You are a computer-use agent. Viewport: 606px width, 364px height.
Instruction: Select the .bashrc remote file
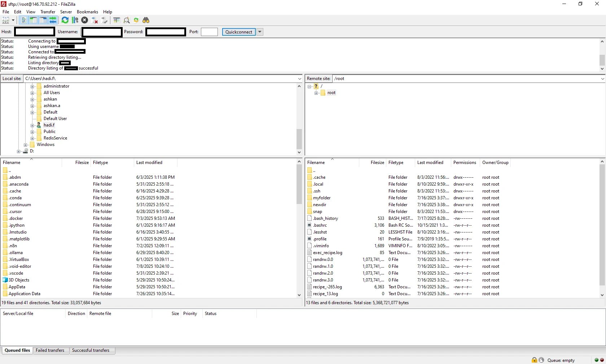tap(320, 225)
